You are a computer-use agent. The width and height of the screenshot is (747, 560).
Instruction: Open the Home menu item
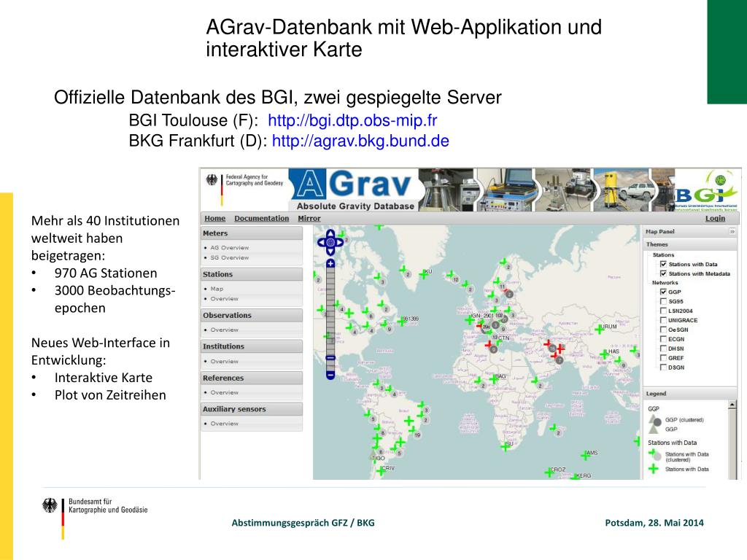(215, 218)
